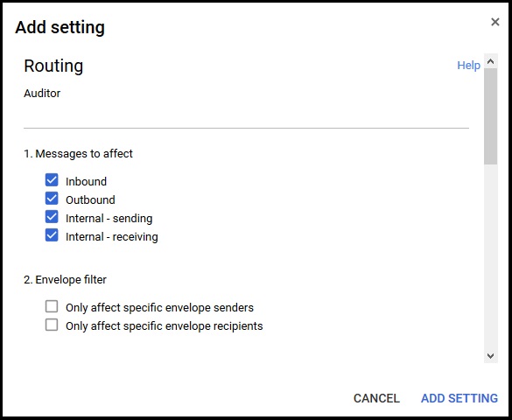Toggle the Internal - receiving checkbox

click(52, 235)
